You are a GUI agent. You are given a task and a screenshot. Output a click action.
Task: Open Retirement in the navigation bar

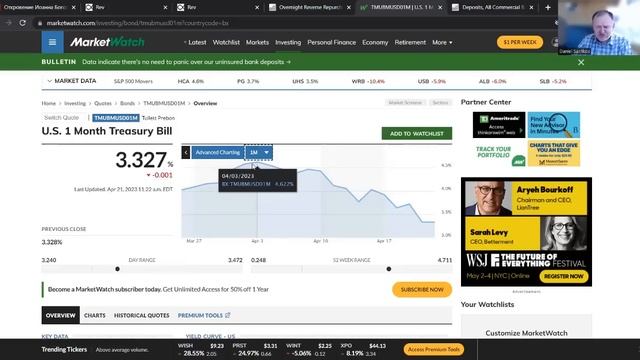(x=410, y=42)
